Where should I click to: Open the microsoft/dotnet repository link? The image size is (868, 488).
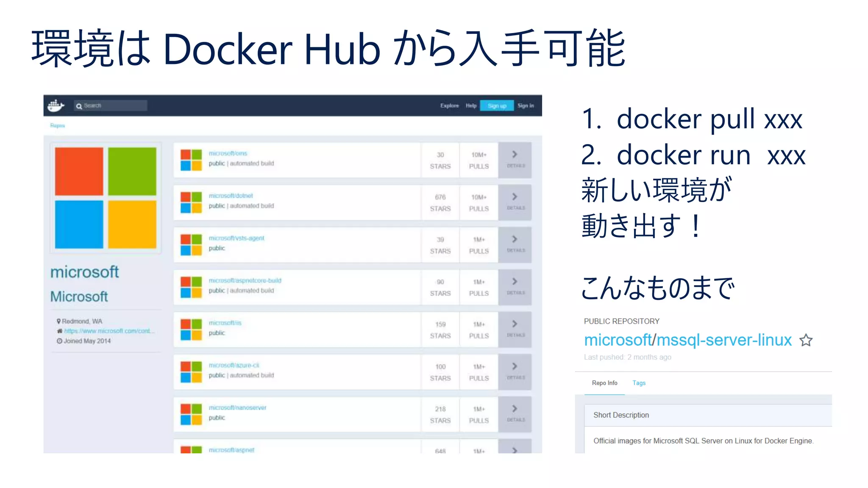click(231, 196)
